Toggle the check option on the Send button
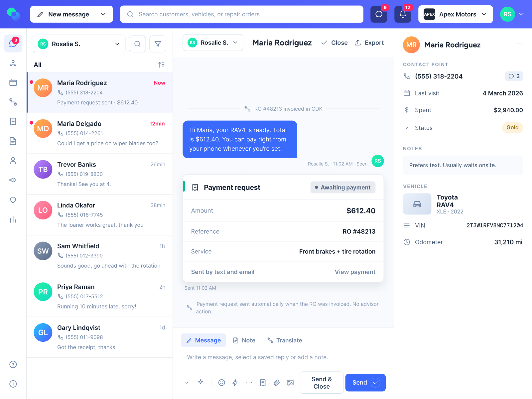Screen dimensions: 532x399 pos(375,383)
